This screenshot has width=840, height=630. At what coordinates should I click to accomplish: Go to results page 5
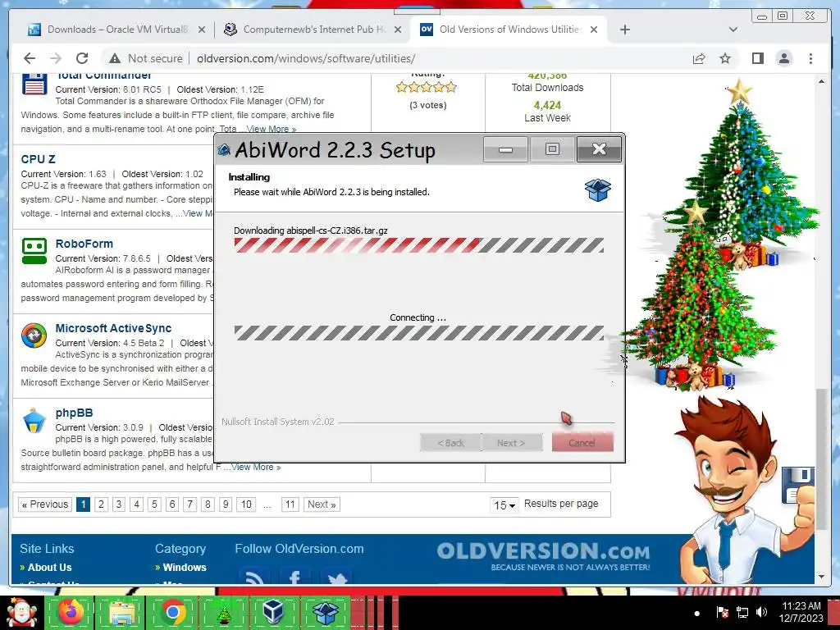click(x=154, y=504)
